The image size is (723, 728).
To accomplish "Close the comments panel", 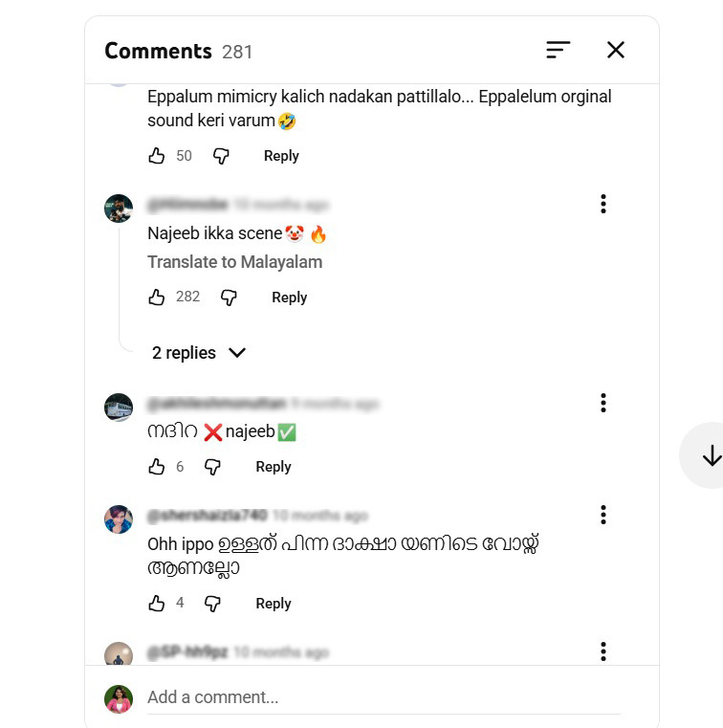I will point(616,50).
